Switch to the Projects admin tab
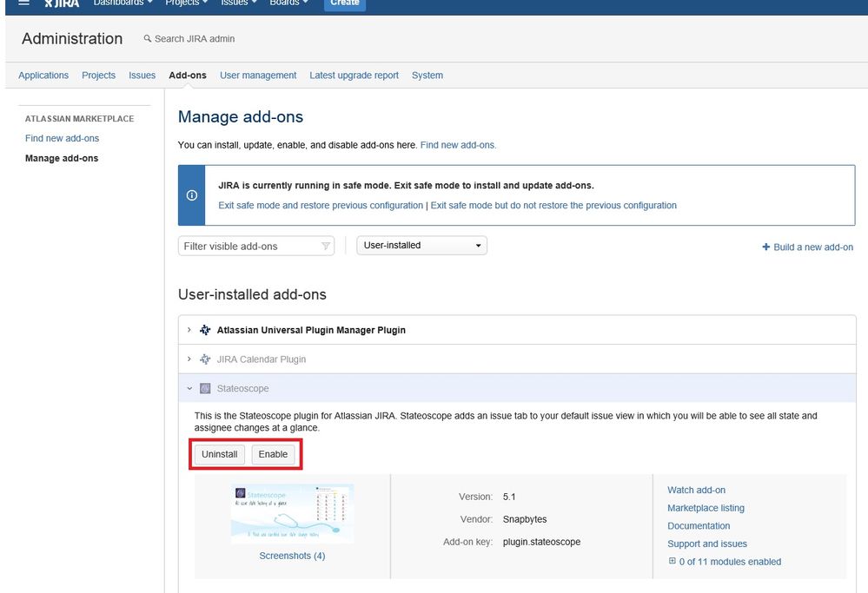The width and height of the screenshot is (868, 593). pyautogui.click(x=98, y=76)
